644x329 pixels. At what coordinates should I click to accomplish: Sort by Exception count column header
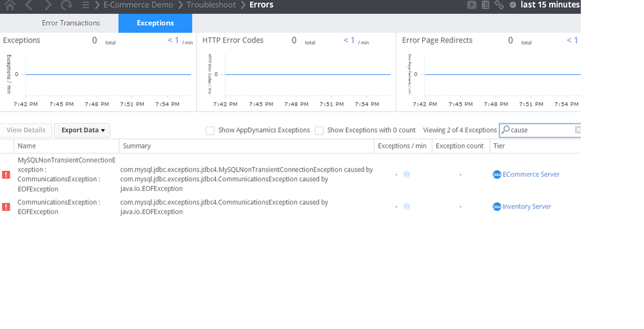click(x=460, y=146)
